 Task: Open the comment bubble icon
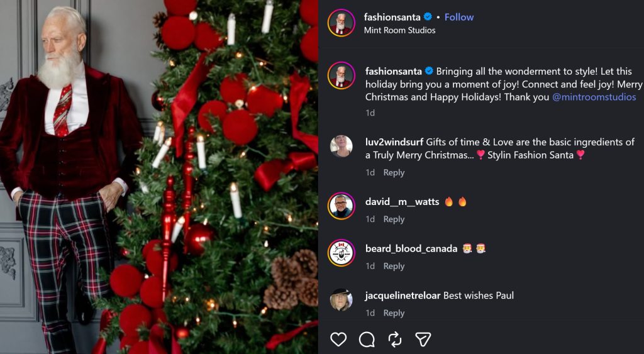[367, 340]
